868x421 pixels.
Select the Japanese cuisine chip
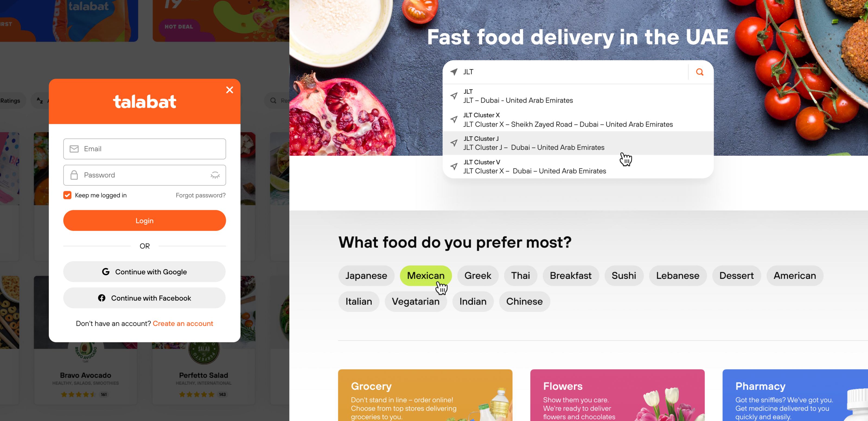point(366,276)
